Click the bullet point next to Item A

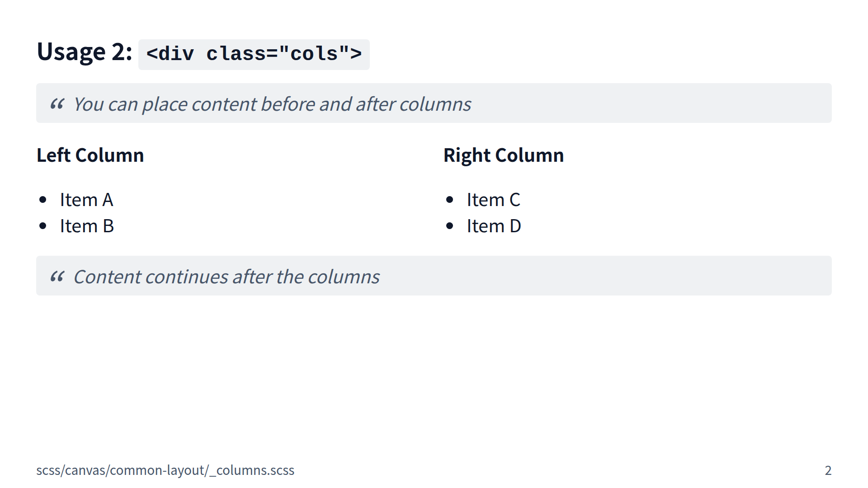(43, 200)
